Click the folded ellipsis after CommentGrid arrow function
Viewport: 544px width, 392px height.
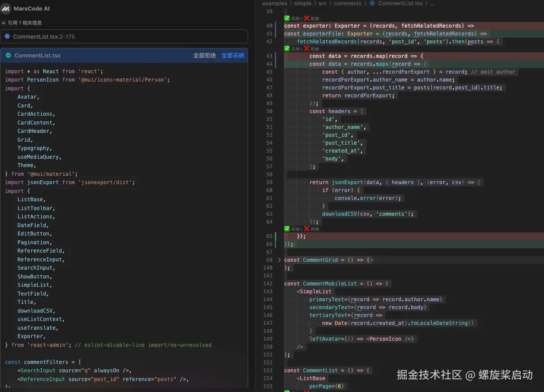372,260
